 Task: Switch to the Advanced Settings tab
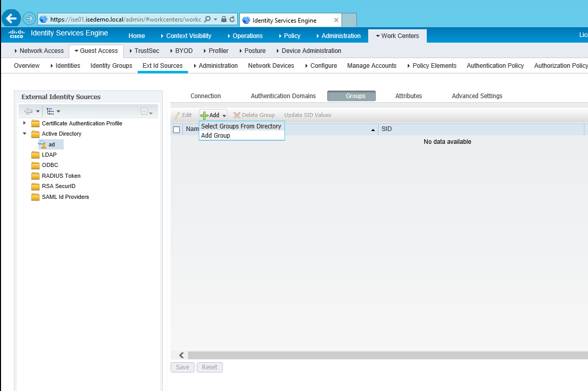tap(477, 96)
